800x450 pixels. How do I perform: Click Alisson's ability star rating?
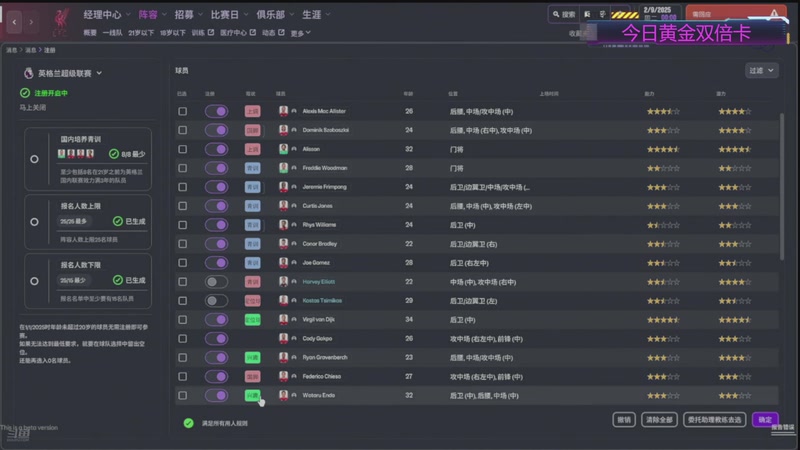[663, 149]
